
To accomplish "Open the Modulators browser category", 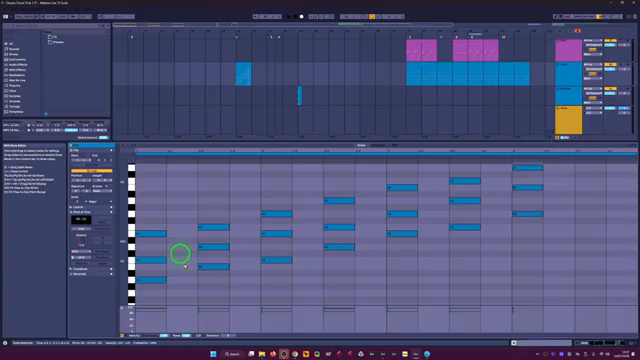I will 17,75.
